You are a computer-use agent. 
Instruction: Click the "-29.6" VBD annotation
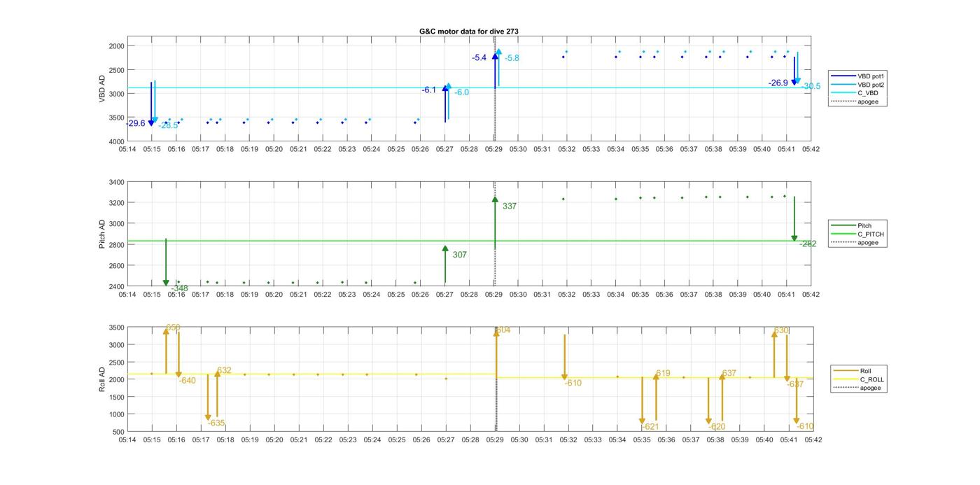[x=136, y=123]
